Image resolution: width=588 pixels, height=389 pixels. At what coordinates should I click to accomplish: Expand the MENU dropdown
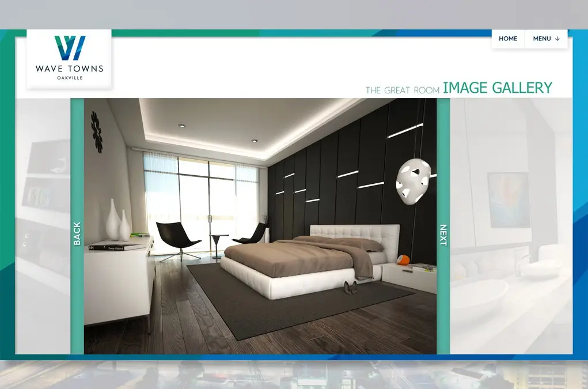(547, 39)
